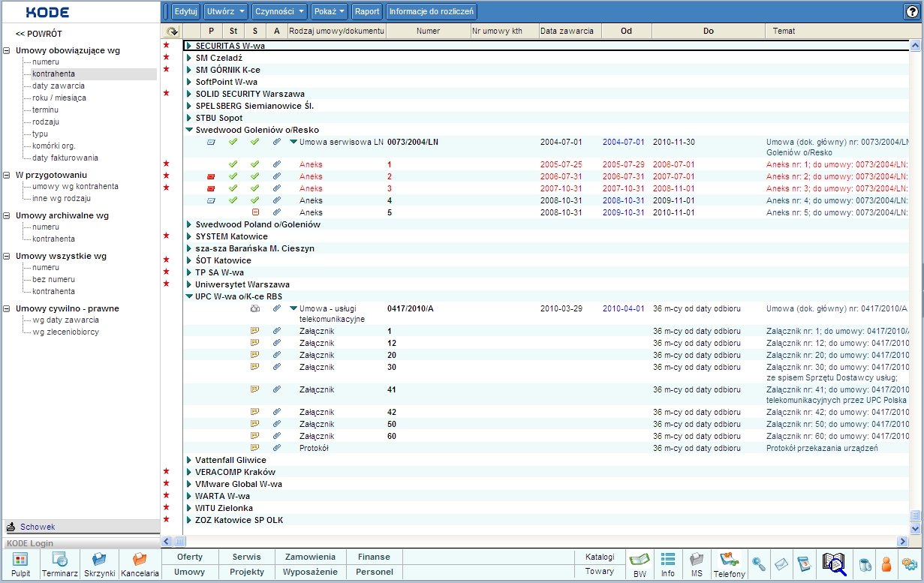Image resolution: width=924 pixels, height=583 pixels.
Task: Open the envelope mail icon
Action: coord(781,564)
